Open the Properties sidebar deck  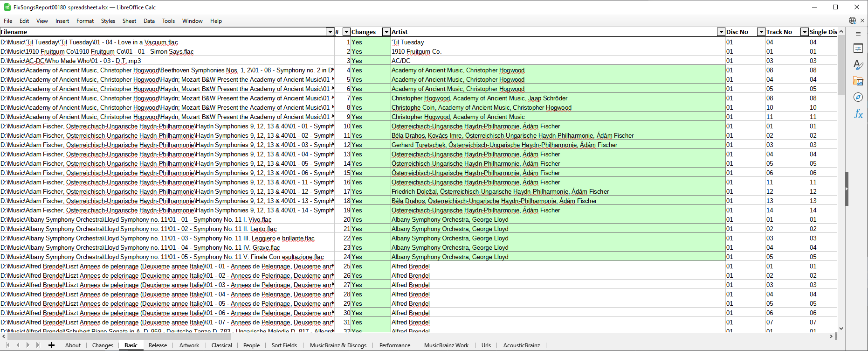(858, 48)
